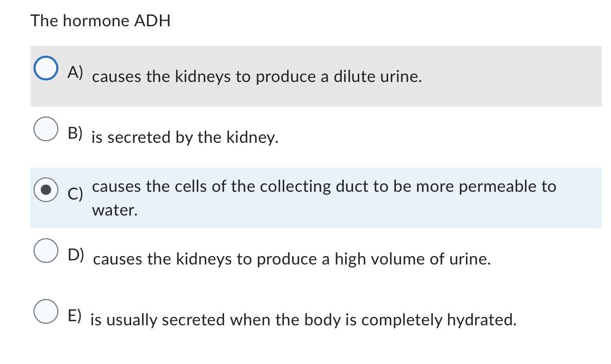Image resolution: width=611 pixels, height=364 pixels.
Task: Select radio button for option B
Action: click(x=46, y=129)
